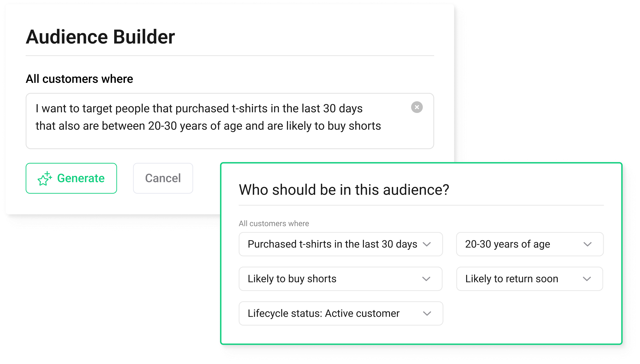This screenshot has width=640, height=364.
Task: Click the chevron beside Lifecycle status: Active customer
Action: pyautogui.click(x=427, y=313)
